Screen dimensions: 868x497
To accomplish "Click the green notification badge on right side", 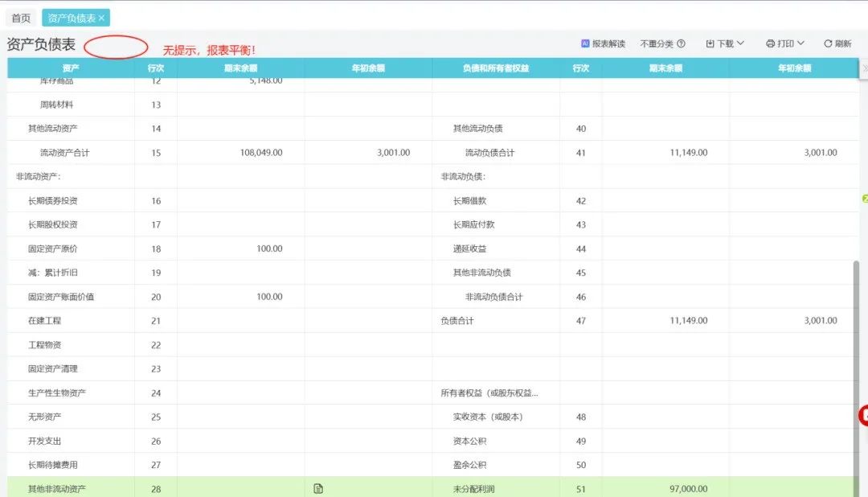I will [x=864, y=197].
